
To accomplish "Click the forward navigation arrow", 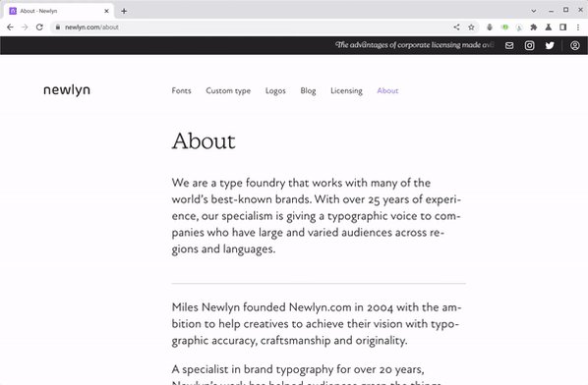I will tap(25, 27).
